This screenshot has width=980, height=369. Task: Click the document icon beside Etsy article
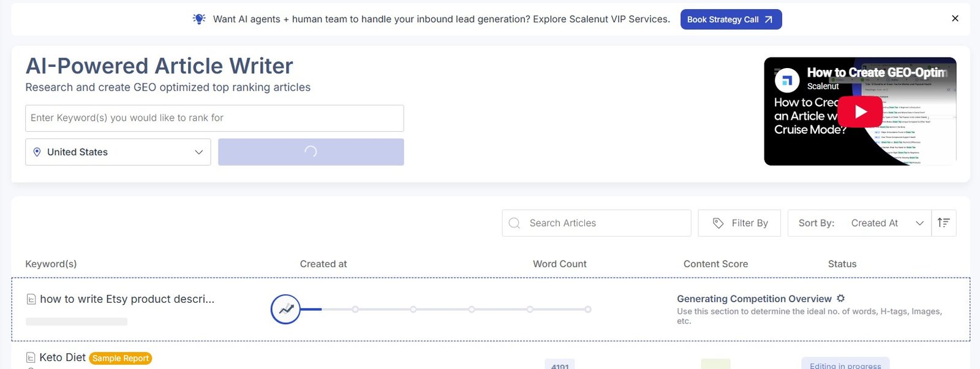[31, 300]
